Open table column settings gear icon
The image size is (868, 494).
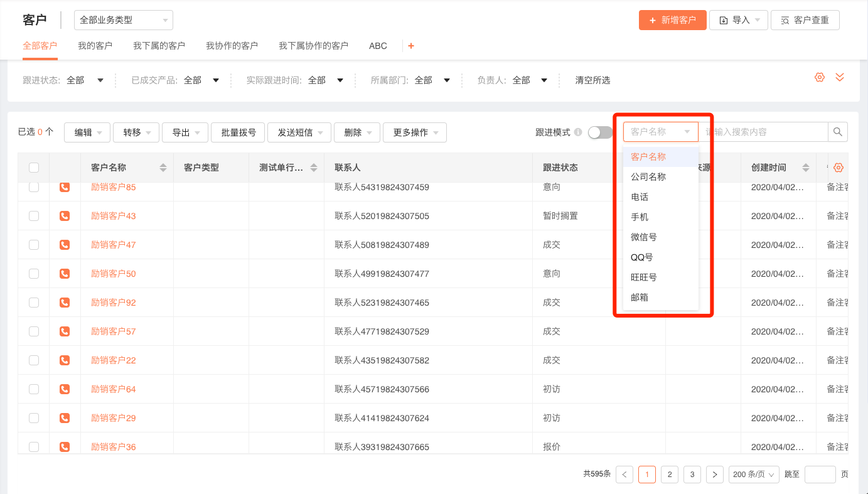coord(838,168)
